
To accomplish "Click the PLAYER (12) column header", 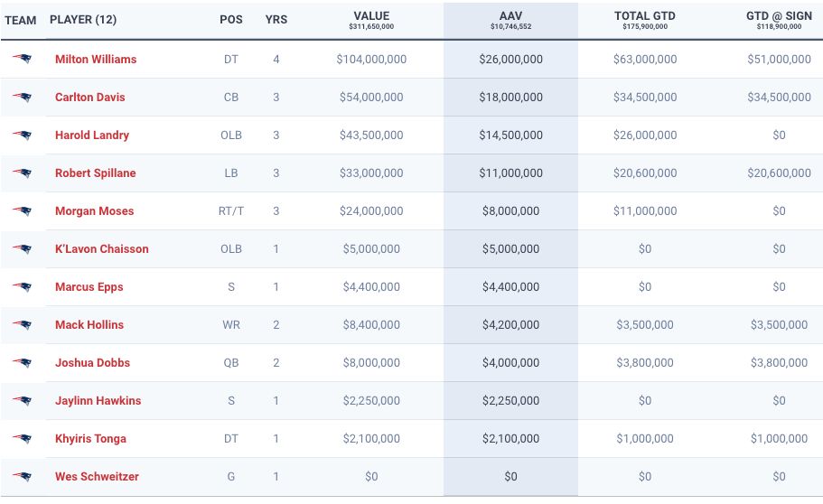I will coord(83,20).
